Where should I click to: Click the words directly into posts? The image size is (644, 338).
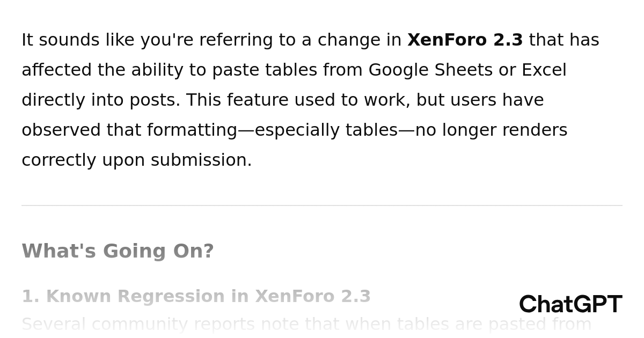click(x=101, y=100)
